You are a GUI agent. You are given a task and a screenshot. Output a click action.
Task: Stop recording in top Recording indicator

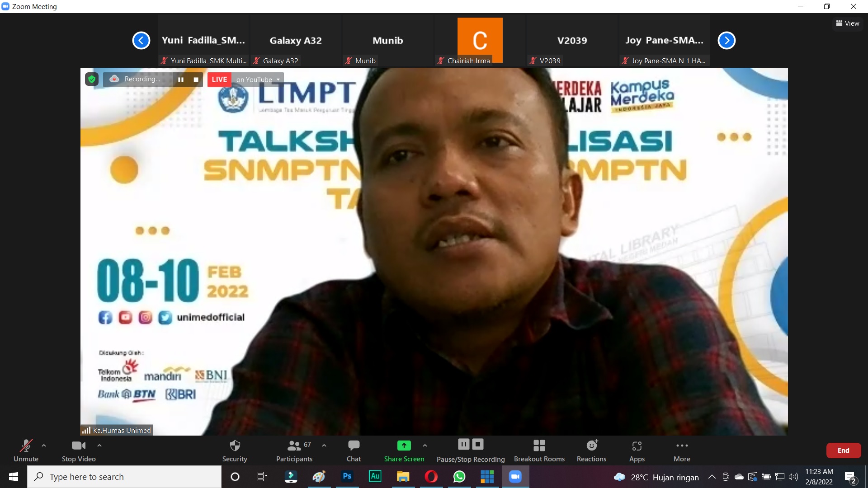(x=196, y=80)
